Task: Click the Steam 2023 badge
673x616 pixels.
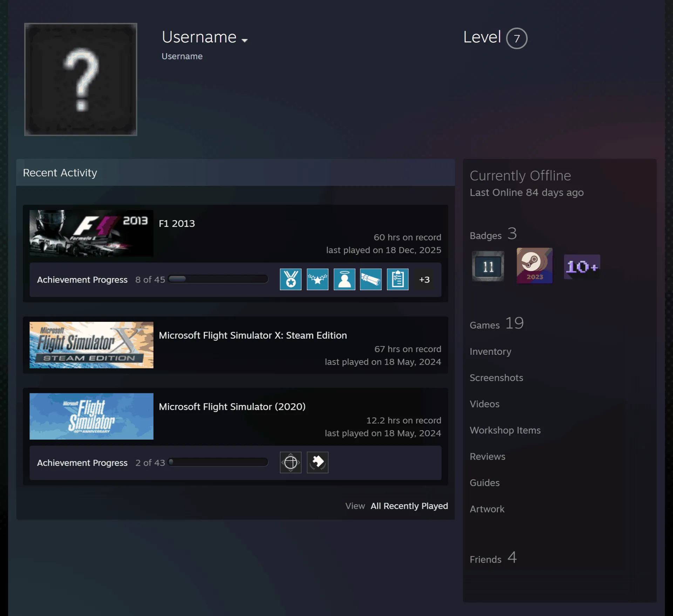Action: 535,266
